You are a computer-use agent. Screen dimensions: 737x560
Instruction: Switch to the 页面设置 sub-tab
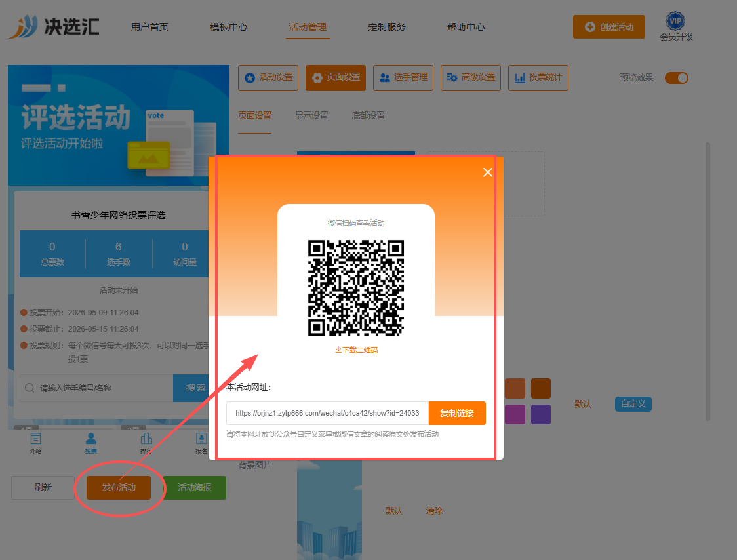(x=255, y=115)
